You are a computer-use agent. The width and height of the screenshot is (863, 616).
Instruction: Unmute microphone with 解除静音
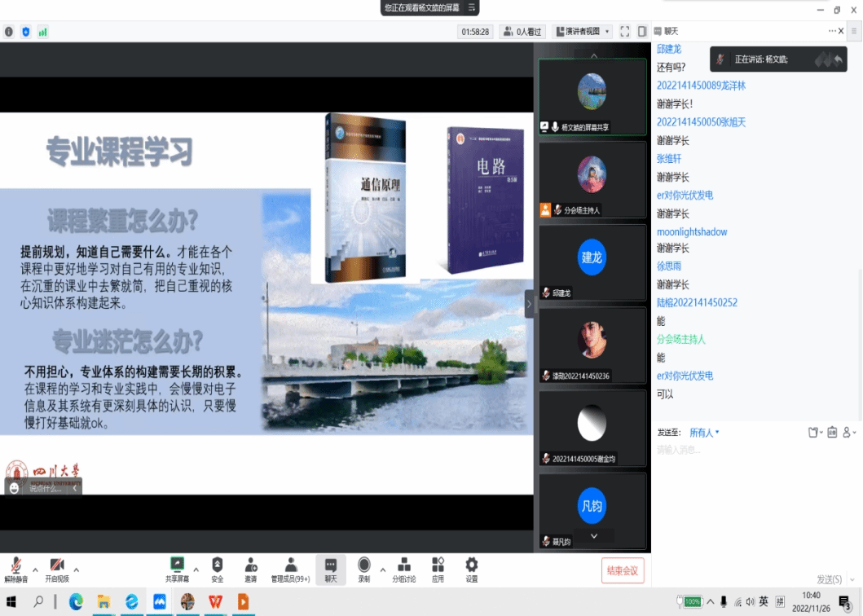click(15, 568)
